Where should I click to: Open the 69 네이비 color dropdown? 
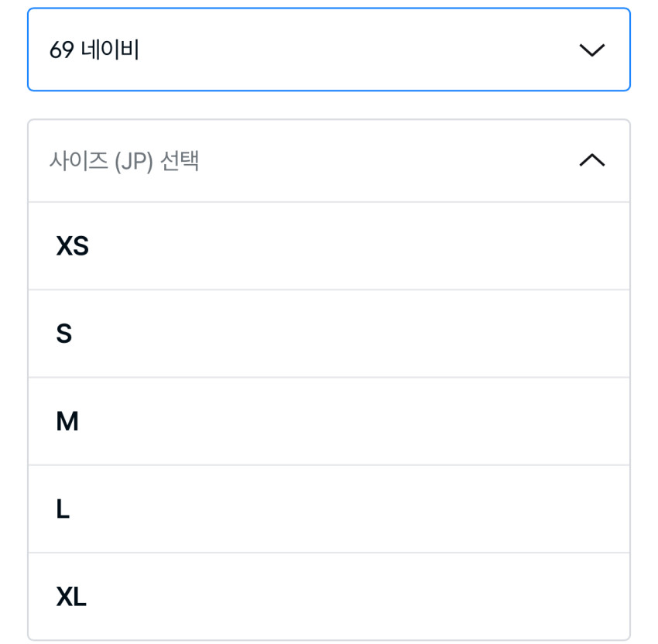coord(328,50)
